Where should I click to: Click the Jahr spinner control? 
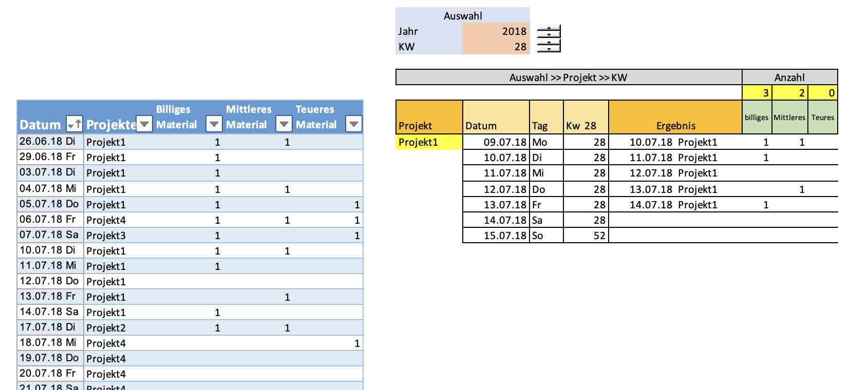pos(549,31)
